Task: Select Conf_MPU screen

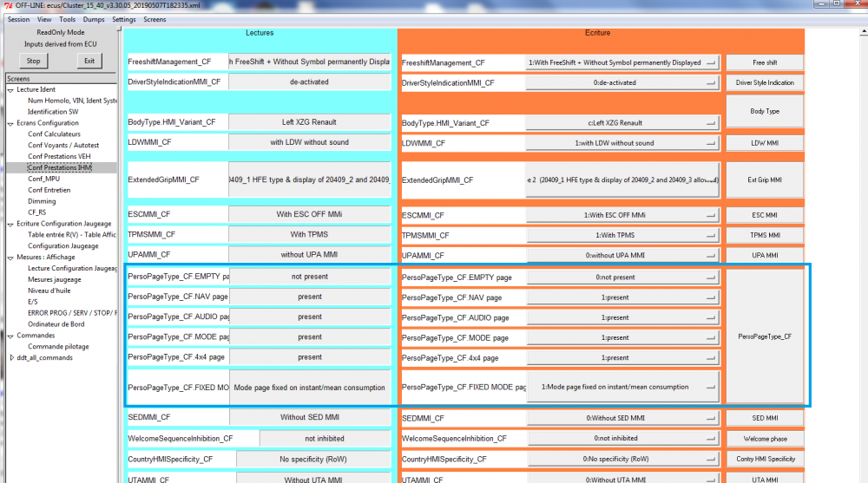Action: (x=43, y=179)
